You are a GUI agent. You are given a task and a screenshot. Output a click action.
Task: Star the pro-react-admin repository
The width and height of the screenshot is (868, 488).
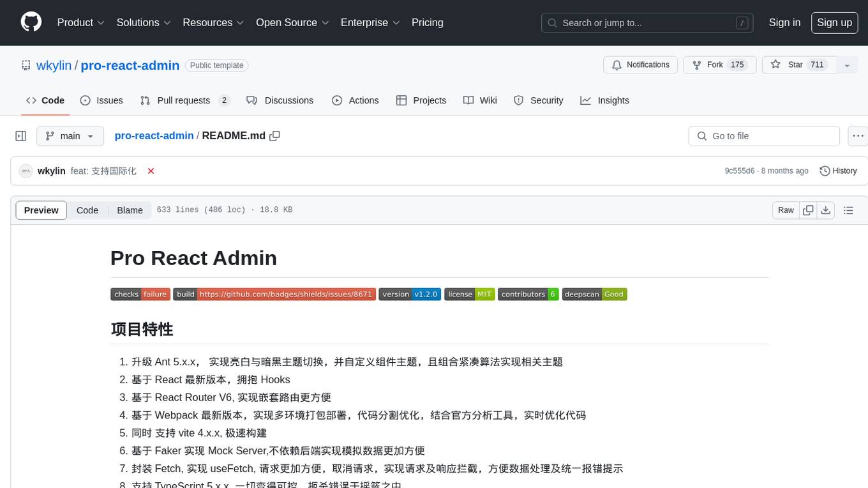pyautogui.click(x=798, y=65)
